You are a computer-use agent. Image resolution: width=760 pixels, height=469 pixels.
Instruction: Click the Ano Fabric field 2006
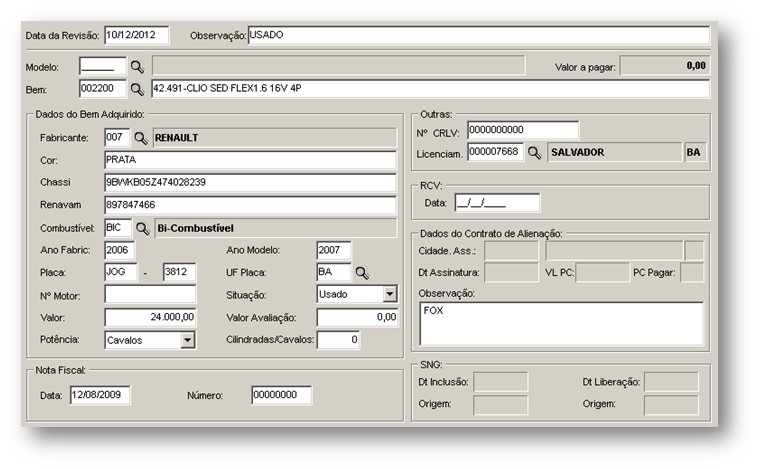(120, 250)
